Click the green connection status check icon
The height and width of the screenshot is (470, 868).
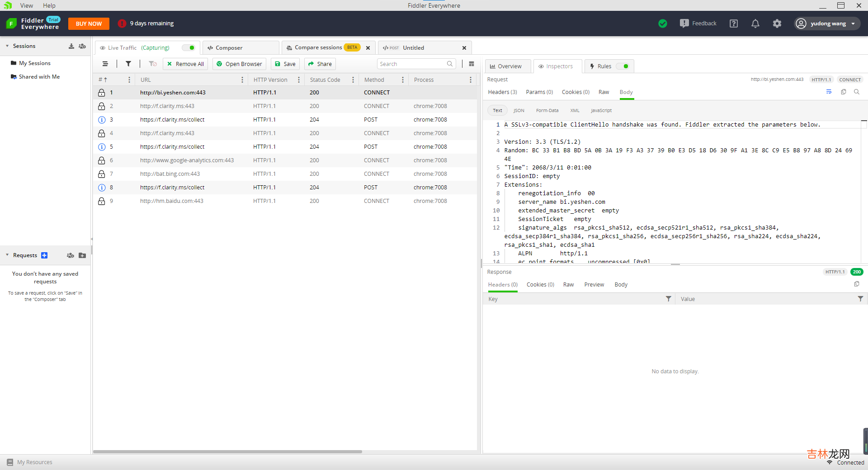click(663, 23)
